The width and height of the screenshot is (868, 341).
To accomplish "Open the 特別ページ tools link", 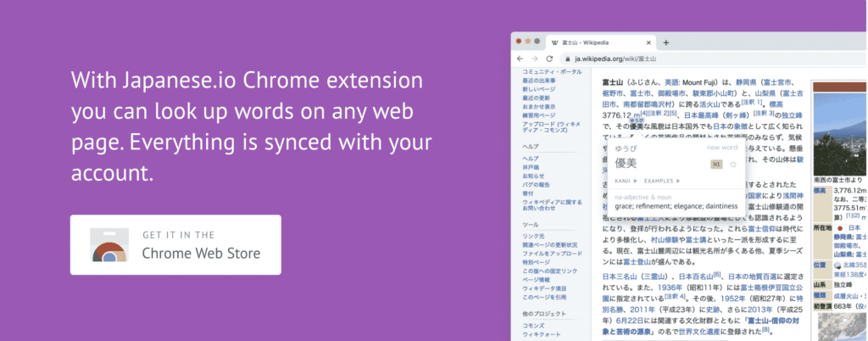I will [536, 262].
